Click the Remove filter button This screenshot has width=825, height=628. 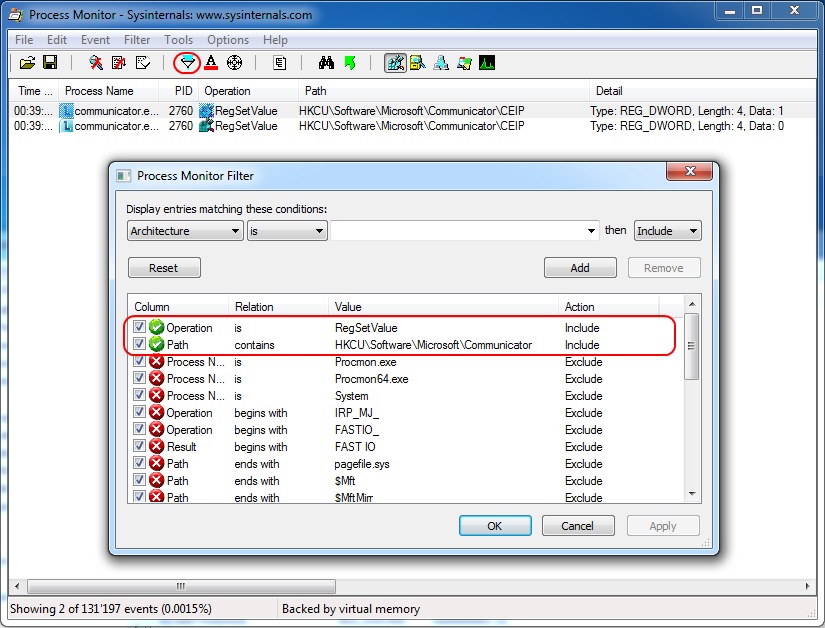point(664,268)
